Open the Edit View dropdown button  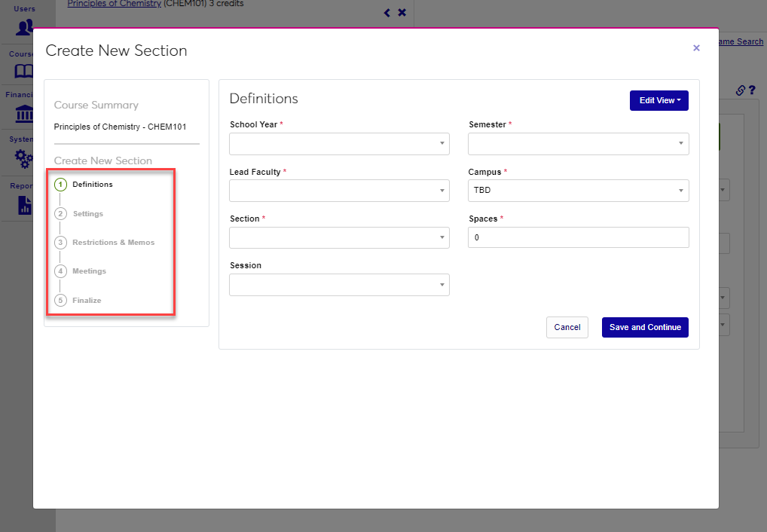659,100
